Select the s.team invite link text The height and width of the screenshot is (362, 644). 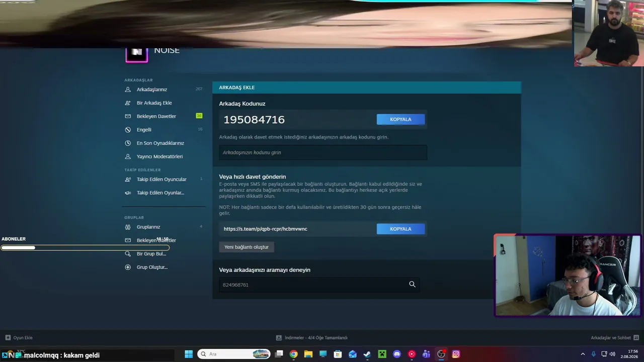click(266, 229)
